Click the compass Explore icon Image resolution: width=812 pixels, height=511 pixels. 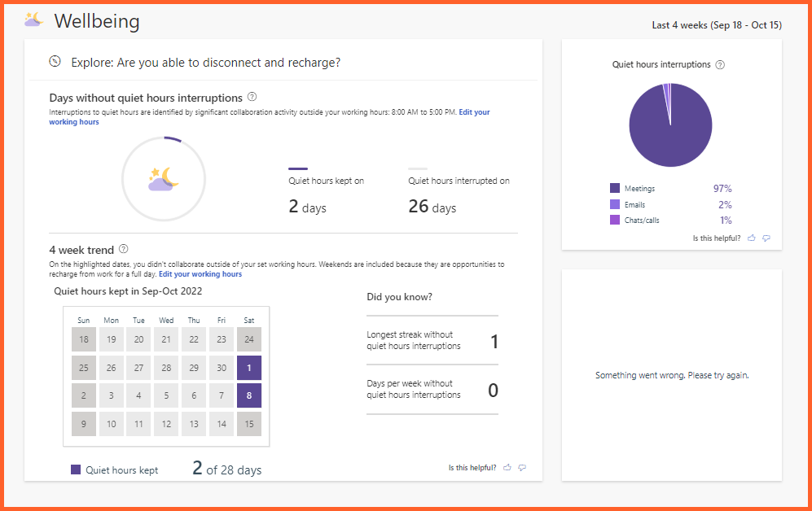click(55, 61)
